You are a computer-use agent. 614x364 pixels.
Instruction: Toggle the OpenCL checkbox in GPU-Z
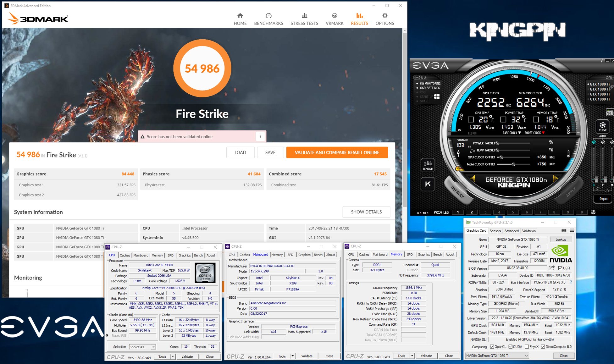coord(492,347)
